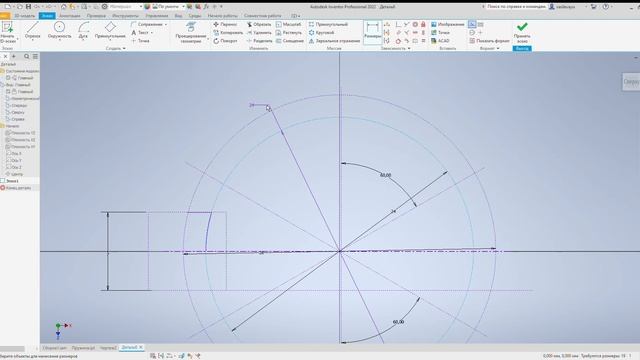The height and width of the screenshot is (360, 640).
Task: Activate the Копировать copy tool
Action: [228, 33]
